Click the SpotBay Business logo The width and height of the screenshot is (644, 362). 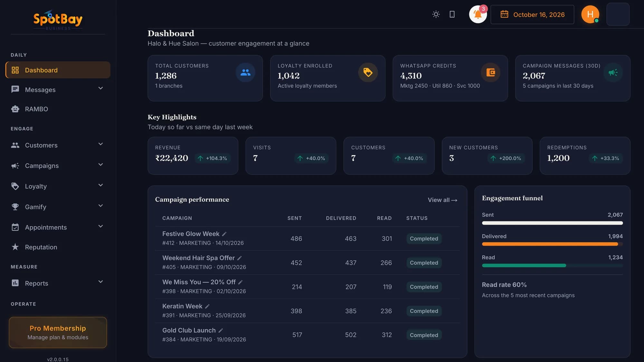pyautogui.click(x=58, y=20)
